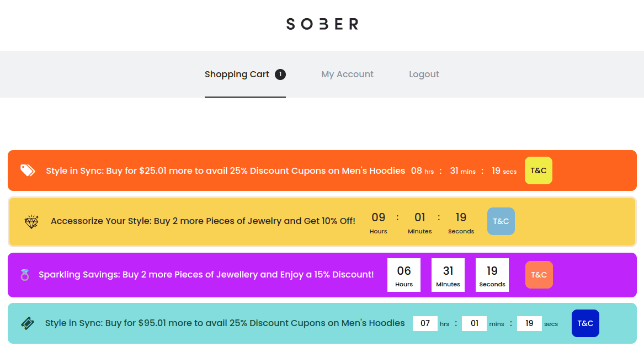The width and height of the screenshot is (644, 352).
Task: Click the Accessorize Your Style offer text
Action: (x=203, y=221)
